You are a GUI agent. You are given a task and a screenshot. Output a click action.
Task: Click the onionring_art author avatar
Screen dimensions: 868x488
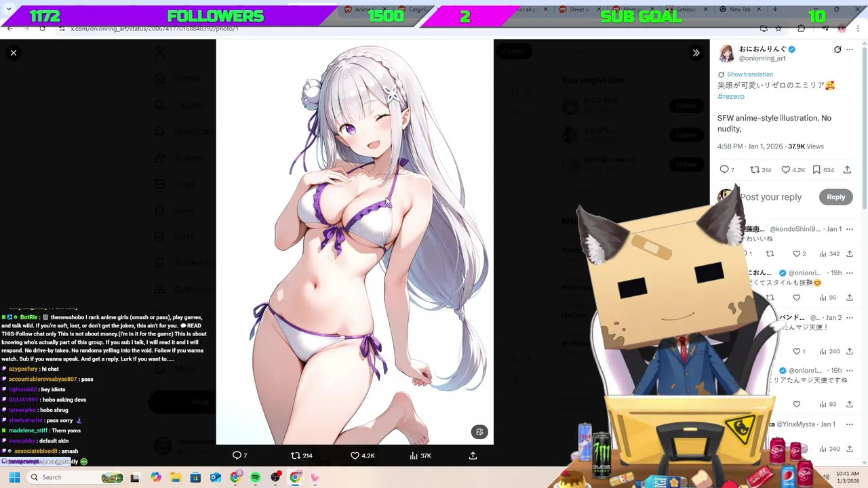pos(726,54)
